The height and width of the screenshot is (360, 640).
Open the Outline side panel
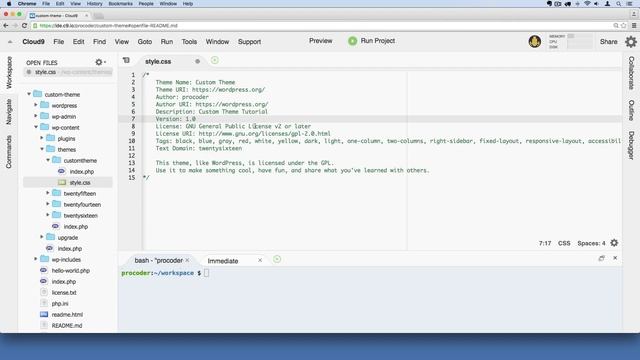click(x=631, y=110)
